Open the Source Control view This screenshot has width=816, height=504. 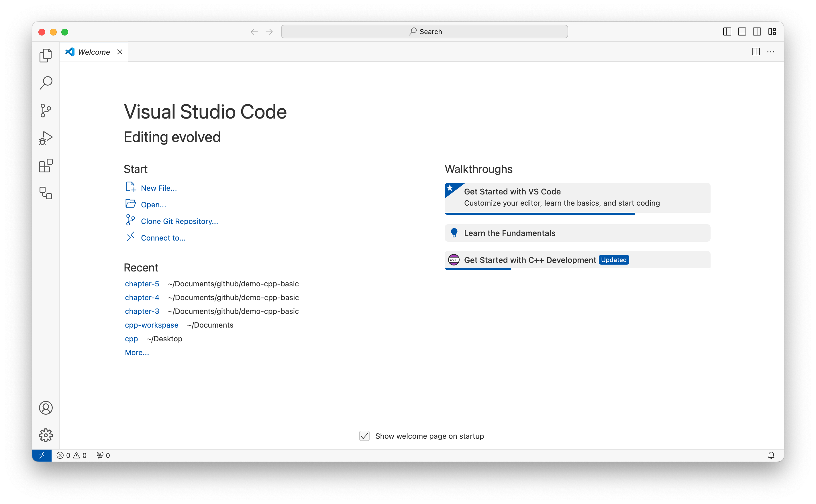pyautogui.click(x=46, y=111)
